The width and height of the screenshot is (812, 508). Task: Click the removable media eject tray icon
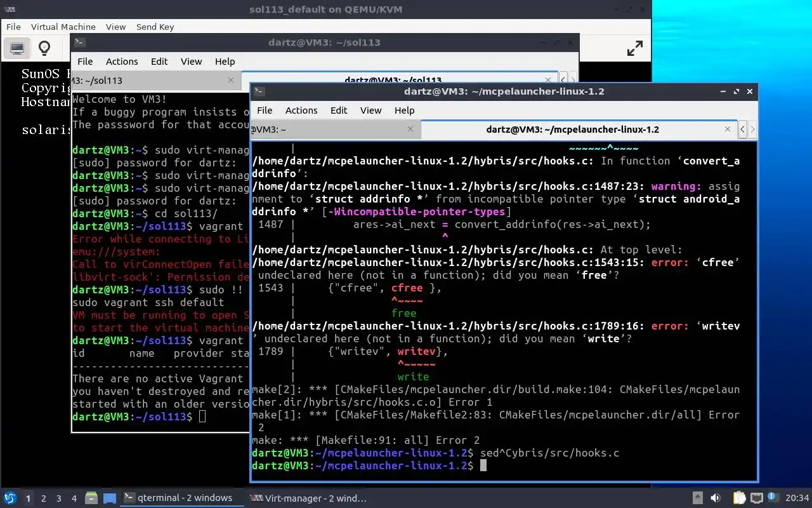tap(697, 498)
